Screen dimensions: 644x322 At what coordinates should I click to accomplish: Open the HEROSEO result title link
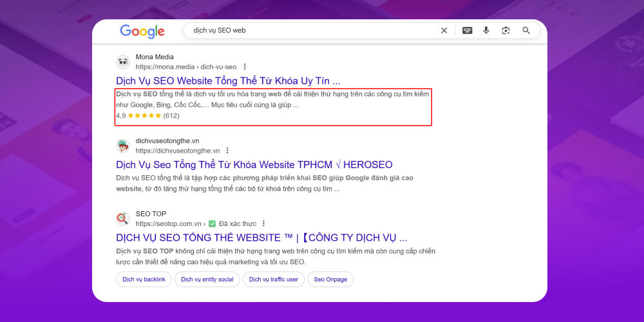pos(254,165)
